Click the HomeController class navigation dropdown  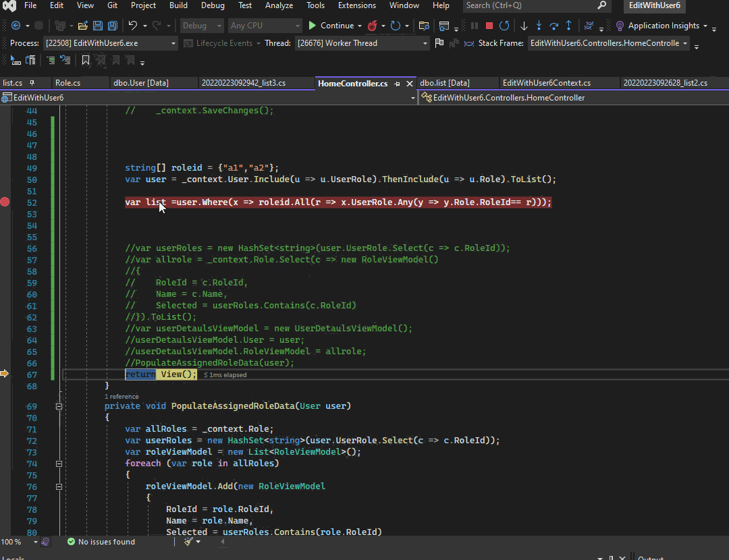574,98
